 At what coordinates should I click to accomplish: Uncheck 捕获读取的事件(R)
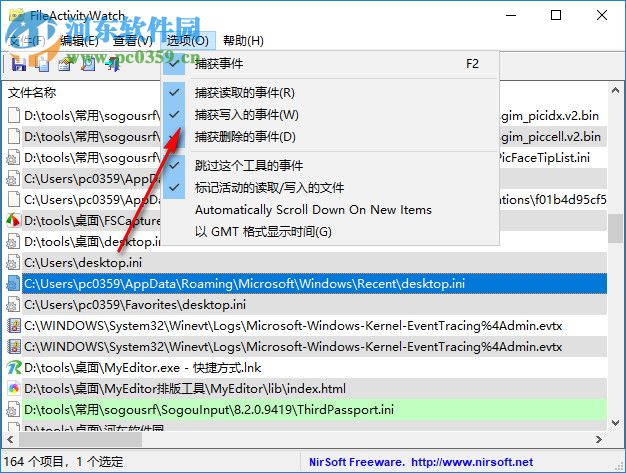[331, 93]
